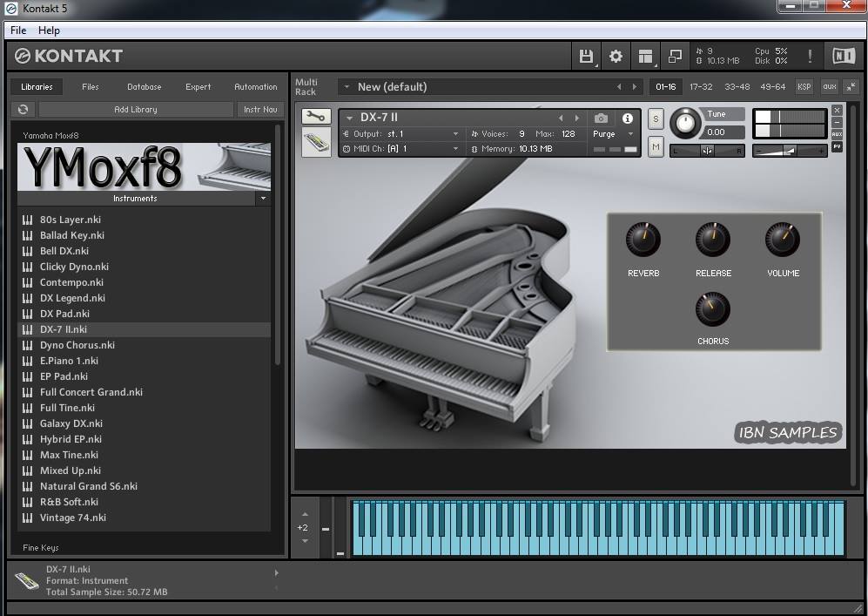Click the refresh libraries icon
Viewport: 868px width, 616px height.
pyautogui.click(x=23, y=109)
